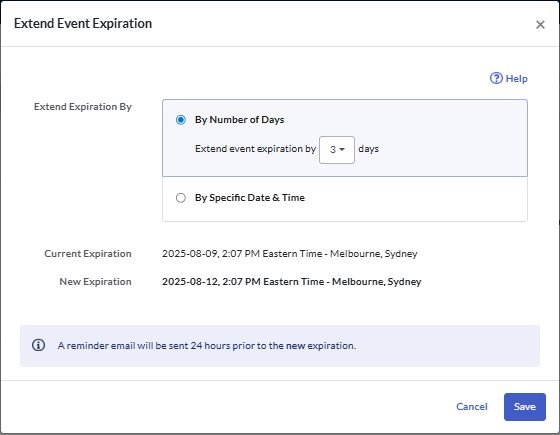This screenshot has width=560, height=435.
Task: Save the new event expiration
Action: coord(524,407)
